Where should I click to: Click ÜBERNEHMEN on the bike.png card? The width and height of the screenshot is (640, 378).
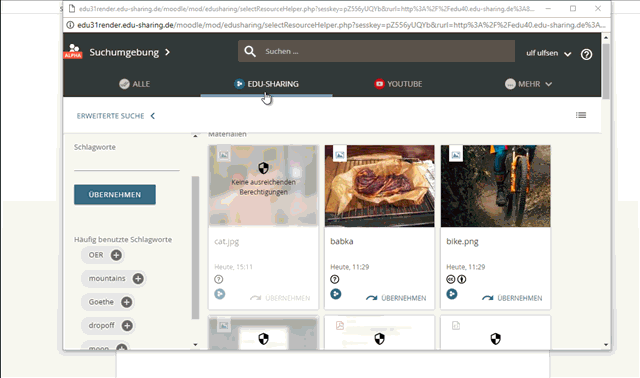512,298
